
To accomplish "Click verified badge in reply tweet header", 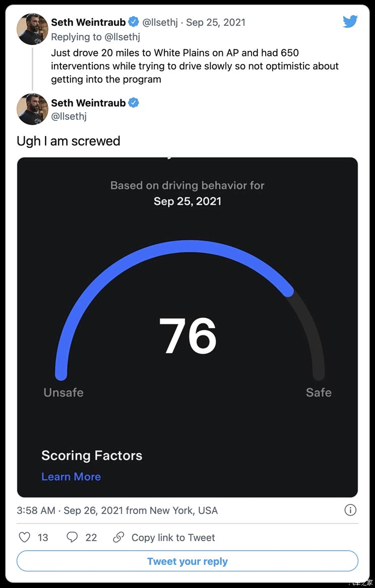I will tap(134, 22).
